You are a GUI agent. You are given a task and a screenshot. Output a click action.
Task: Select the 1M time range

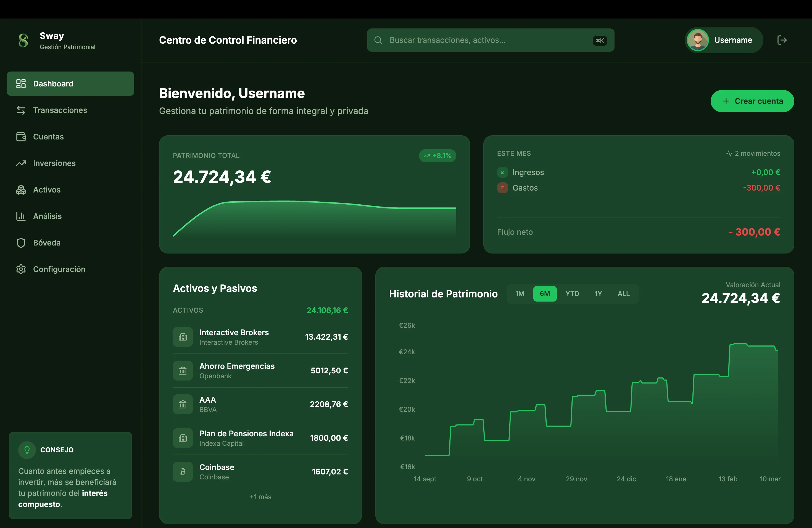520,294
